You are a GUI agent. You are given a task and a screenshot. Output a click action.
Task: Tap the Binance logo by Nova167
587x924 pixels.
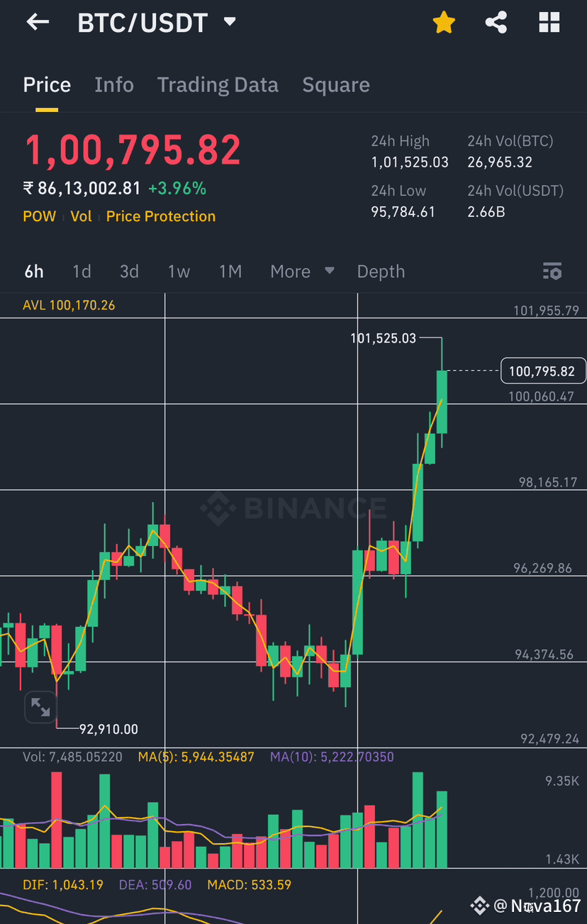(x=480, y=905)
